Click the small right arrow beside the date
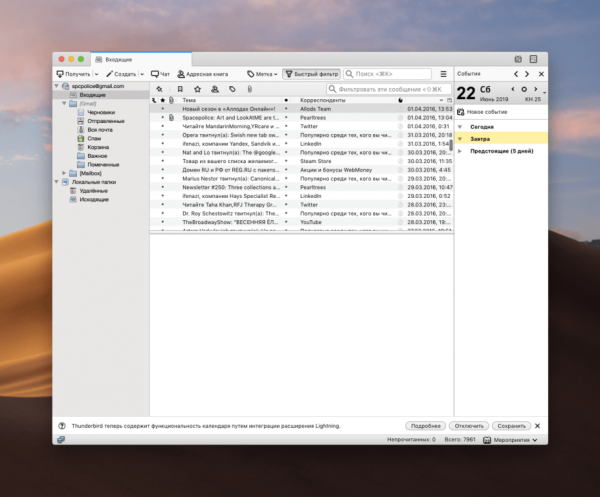 [x=535, y=89]
